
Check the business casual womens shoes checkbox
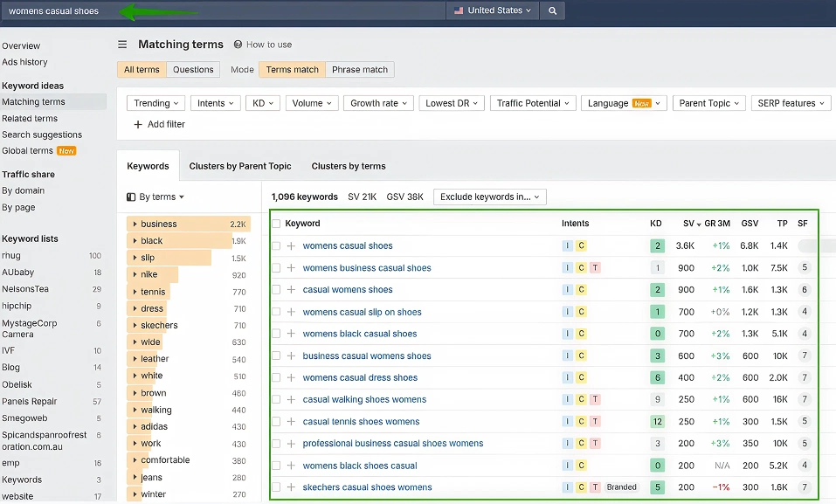pos(276,356)
